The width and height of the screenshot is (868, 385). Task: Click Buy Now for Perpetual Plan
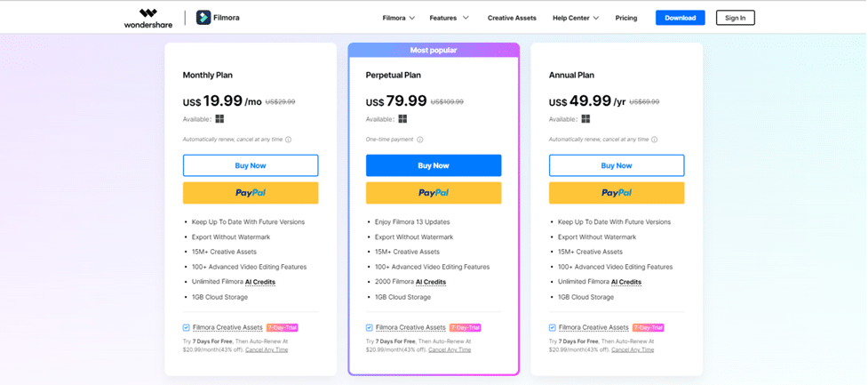[x=434, y=165]
